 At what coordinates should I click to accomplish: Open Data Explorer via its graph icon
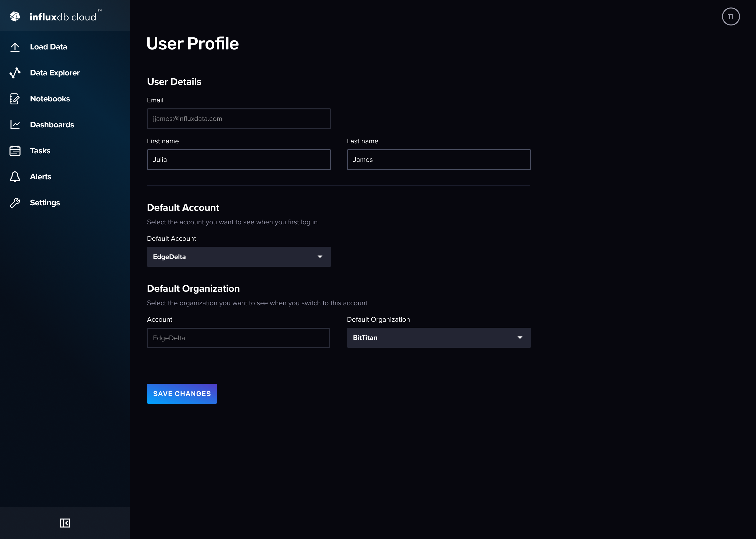[15, 73]
